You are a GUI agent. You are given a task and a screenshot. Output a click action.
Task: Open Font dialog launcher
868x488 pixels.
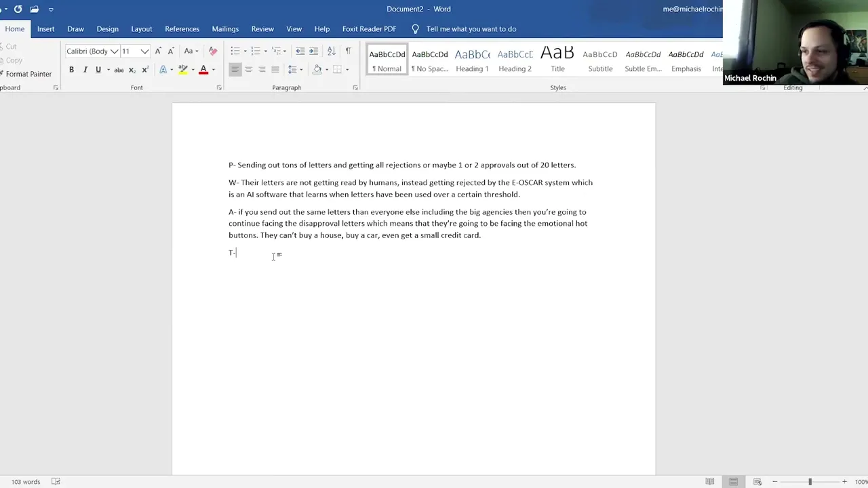[219, 87]
